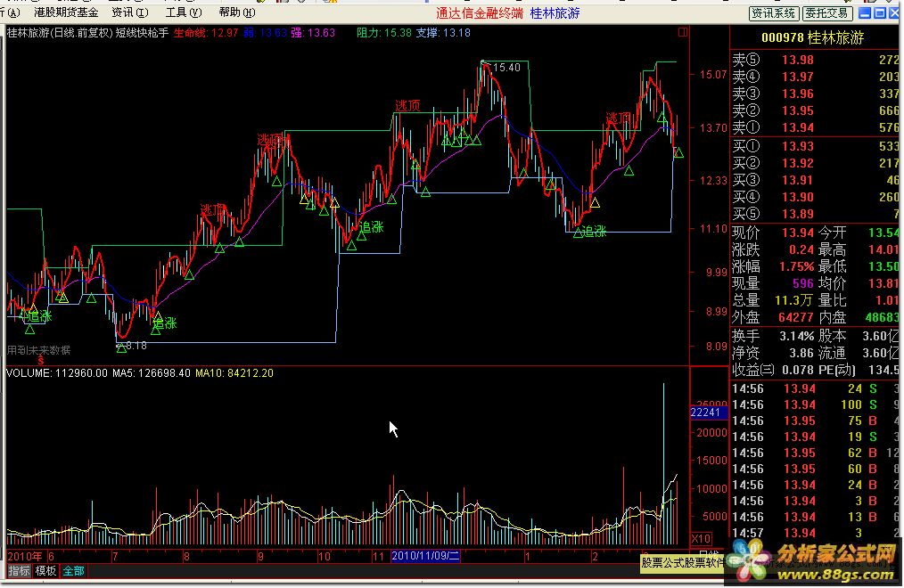Screen dimensions: 904x588
Task: Select the 2010/11/09/二 date marker
Action: pos(425,556)
